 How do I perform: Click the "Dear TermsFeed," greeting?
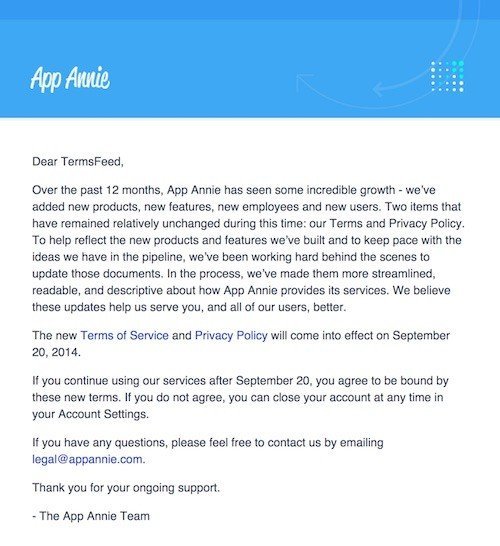[78, 162]
